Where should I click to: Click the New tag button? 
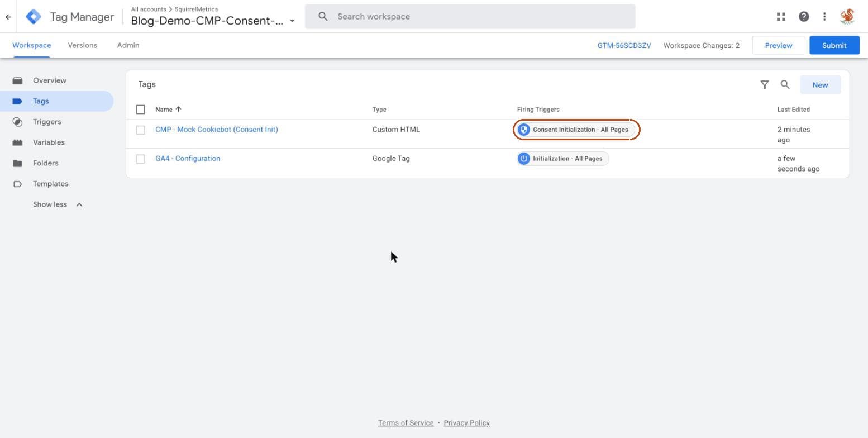click(x=821, y=85)
